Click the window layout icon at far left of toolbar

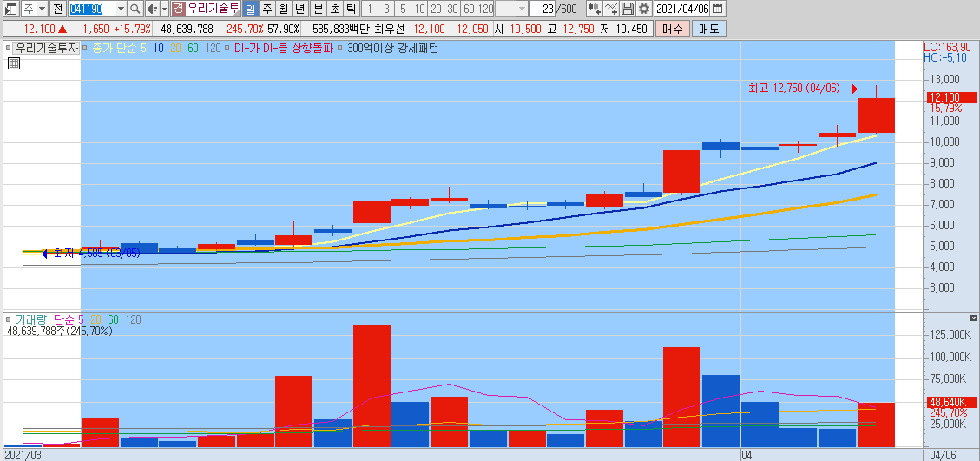[10, 9]
